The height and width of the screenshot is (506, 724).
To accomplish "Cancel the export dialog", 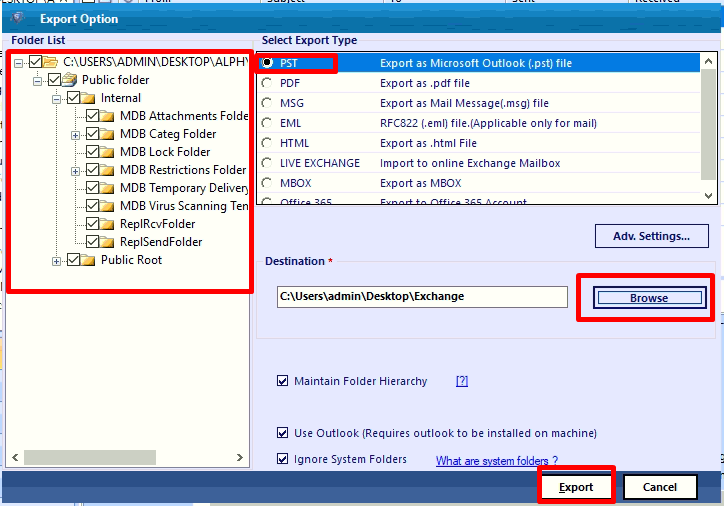I will tap(660, 487).
